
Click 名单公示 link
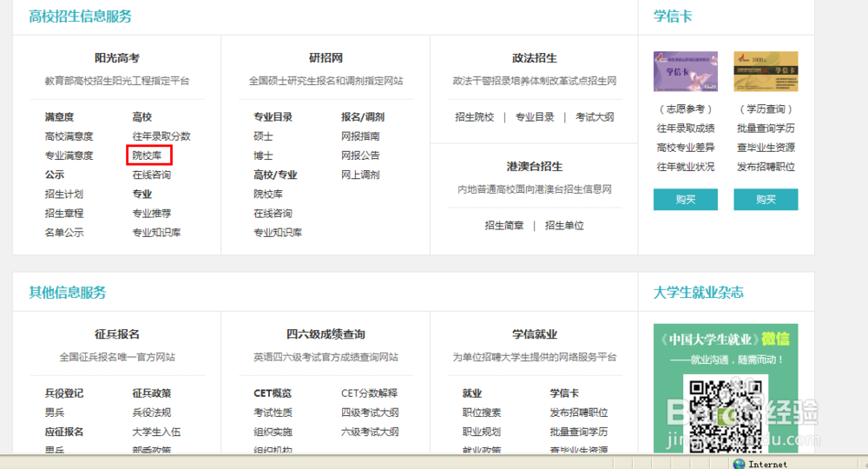point(63,233)
